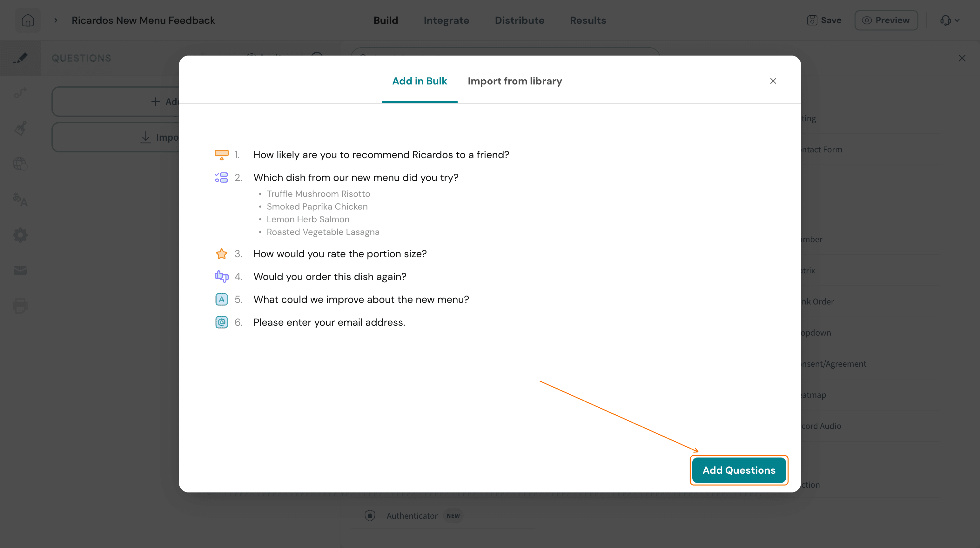Close the bulk add dialog
Screen dimensions: 980x548
tap(773, 81)
